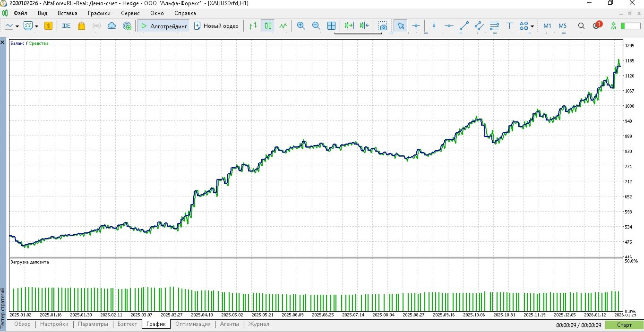Click the Баланс legend label
Viewport: 644px width, 332px height.
[x=17, y=43]
